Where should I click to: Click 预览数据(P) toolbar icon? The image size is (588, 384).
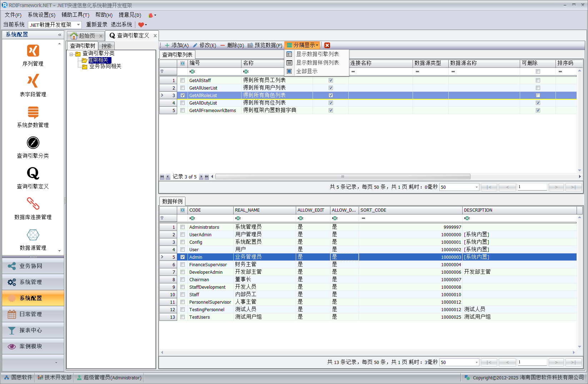(250, 45)
